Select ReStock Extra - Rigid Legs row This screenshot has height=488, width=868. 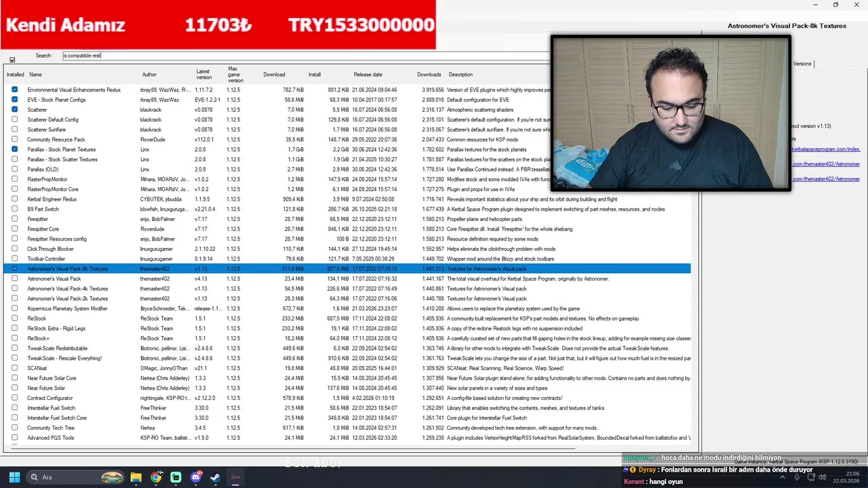click(x=347, y=328)
